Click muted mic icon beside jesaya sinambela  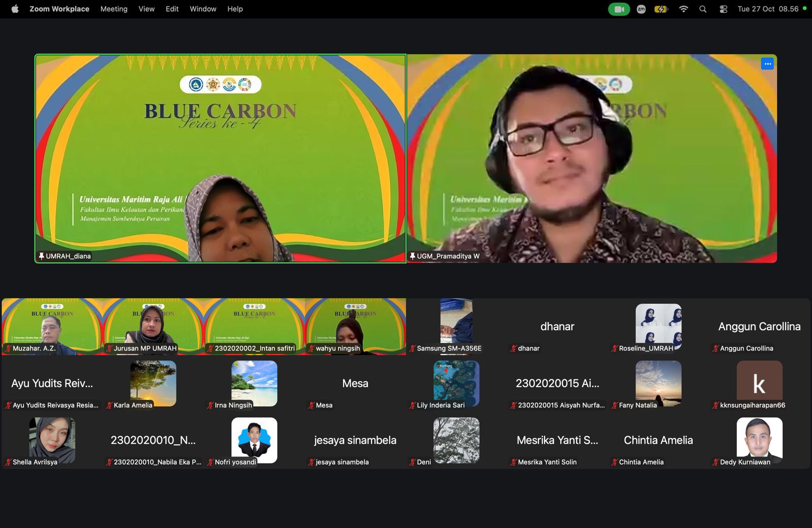click(x=312, y=462)
